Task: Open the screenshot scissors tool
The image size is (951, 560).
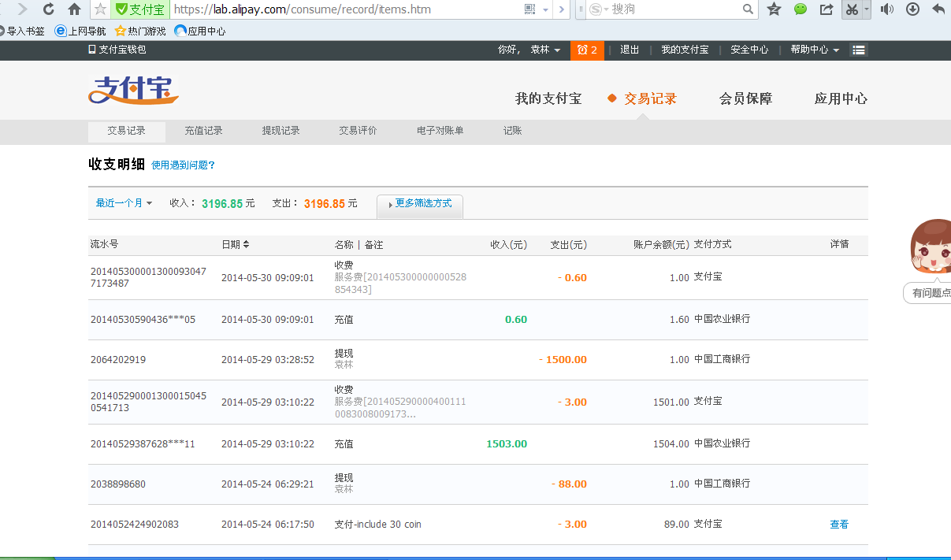Action: [851, 9]
